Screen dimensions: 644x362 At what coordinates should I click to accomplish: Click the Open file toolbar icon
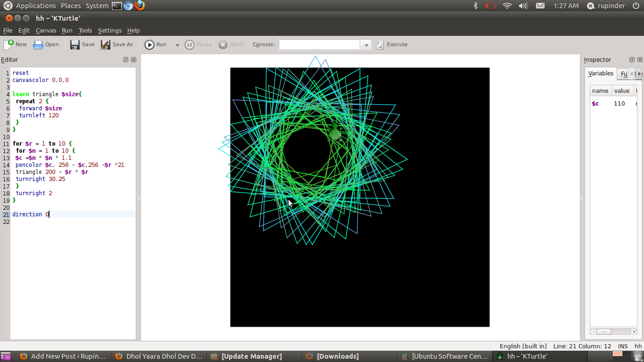click(x=46, y=45)
